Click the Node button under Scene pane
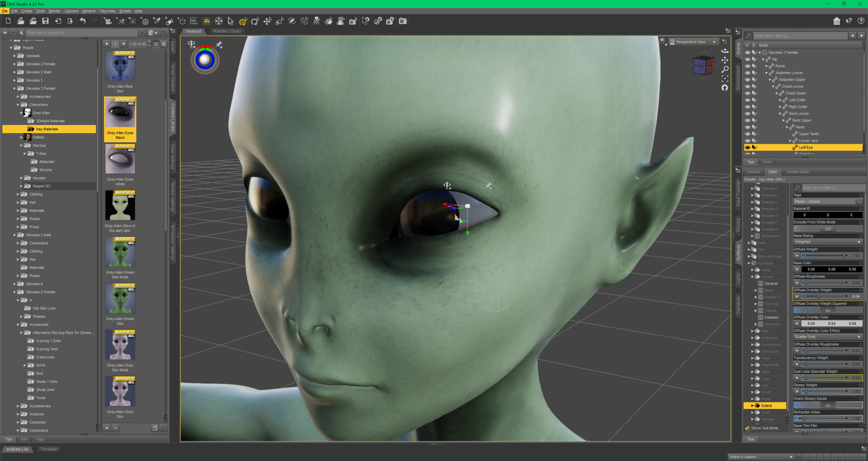Viewport: 868px width, 461px height. [767, 162]
